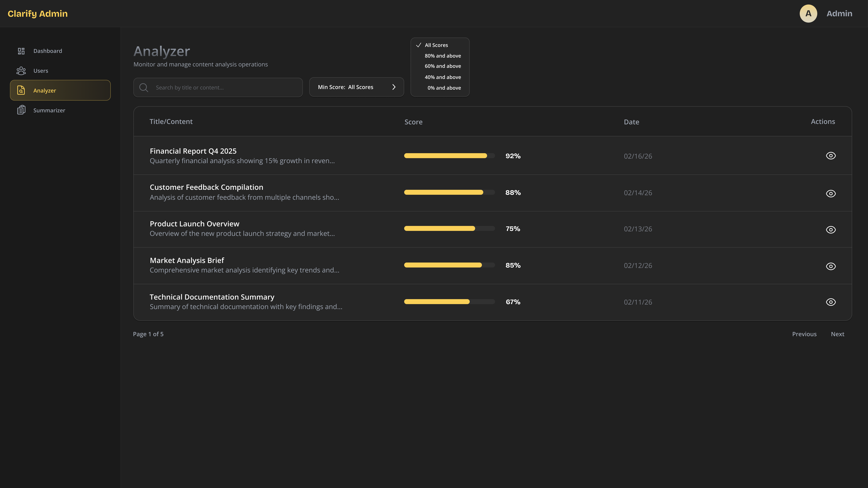The height and width of the screenshot is (488, 868).
Task: Click the Summarizer clipboard icon
Action: coord(21,110)
